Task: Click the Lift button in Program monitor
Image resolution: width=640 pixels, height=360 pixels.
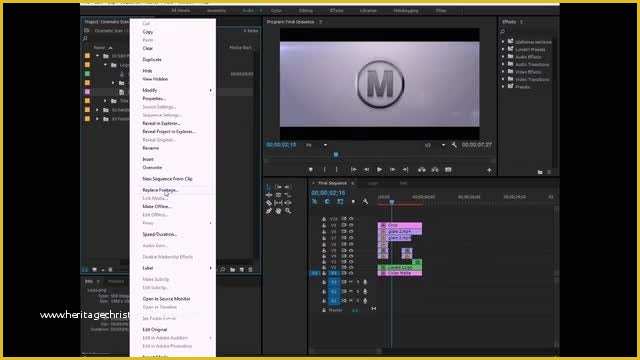Action: point(422,169)
